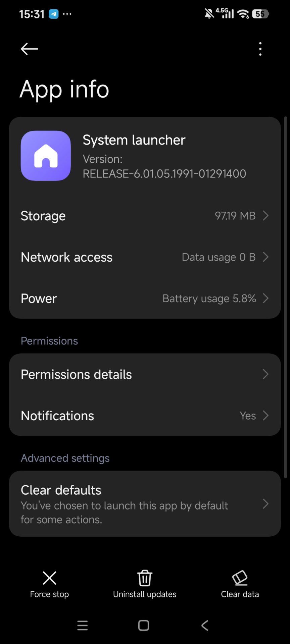Image resolution: width=290 pixels, height=644 pixels.
Task: Tap the RELEASE version number text
Action: (164, 174)
